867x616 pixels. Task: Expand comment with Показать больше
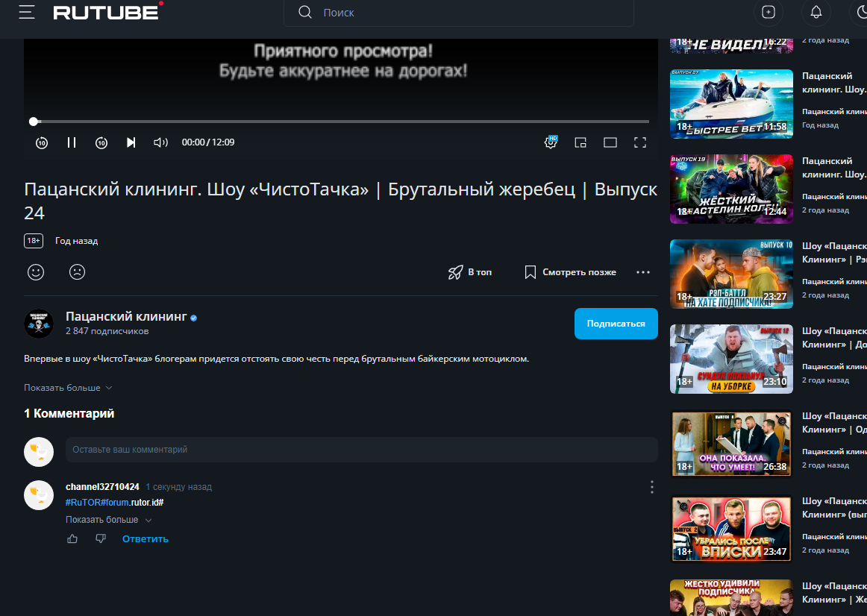coord(108,520)
